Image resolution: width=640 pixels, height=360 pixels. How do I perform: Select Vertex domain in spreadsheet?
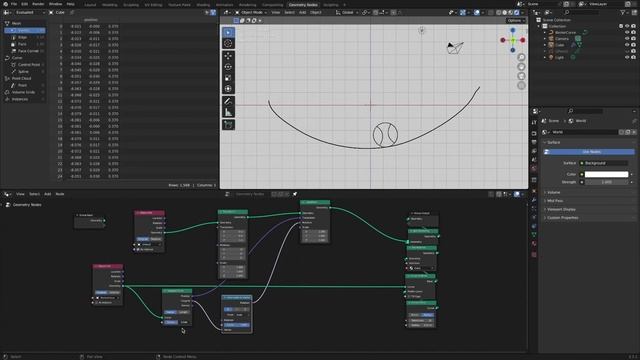(x=24, y=31)
